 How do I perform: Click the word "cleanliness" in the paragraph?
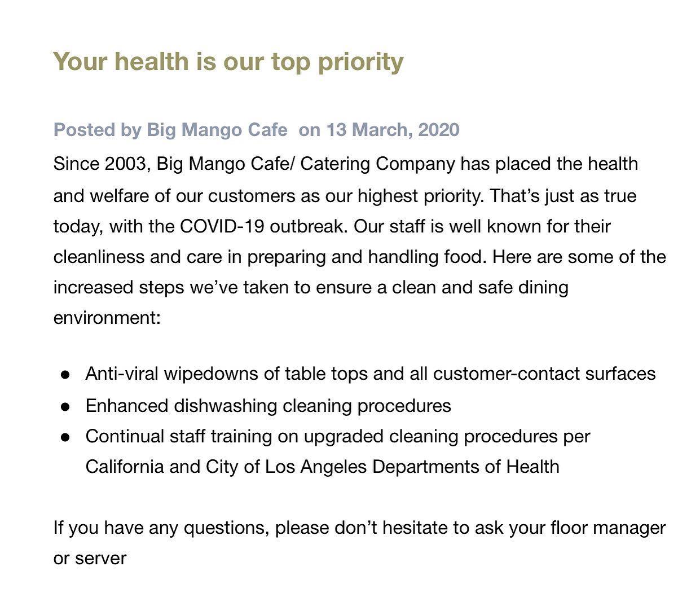[x=99, y=257]
